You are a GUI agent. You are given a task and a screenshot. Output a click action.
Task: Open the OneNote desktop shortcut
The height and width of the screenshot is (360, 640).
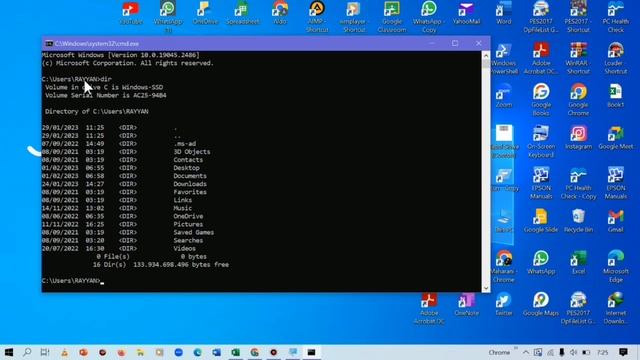pos(466,304)
